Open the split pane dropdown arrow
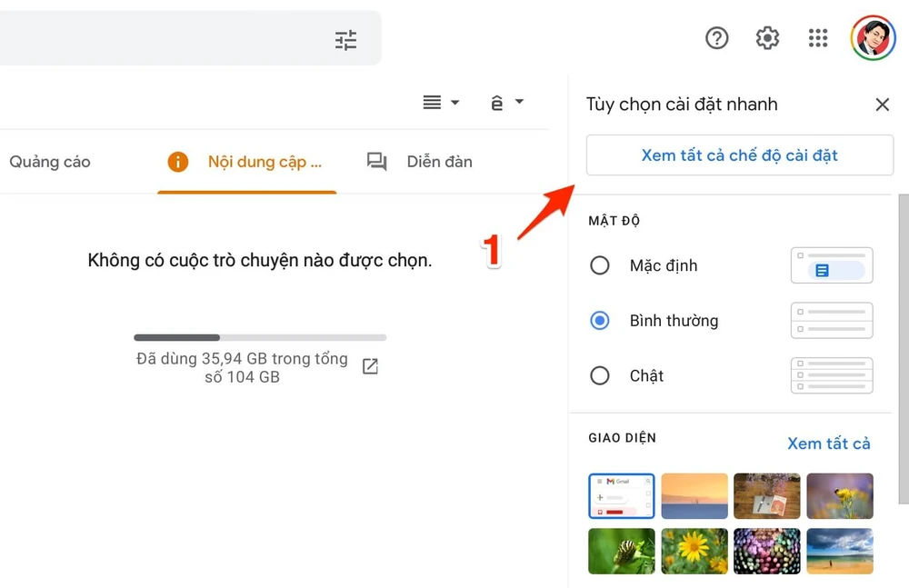This screenshot has height=588, width=909. click(454, 102)
